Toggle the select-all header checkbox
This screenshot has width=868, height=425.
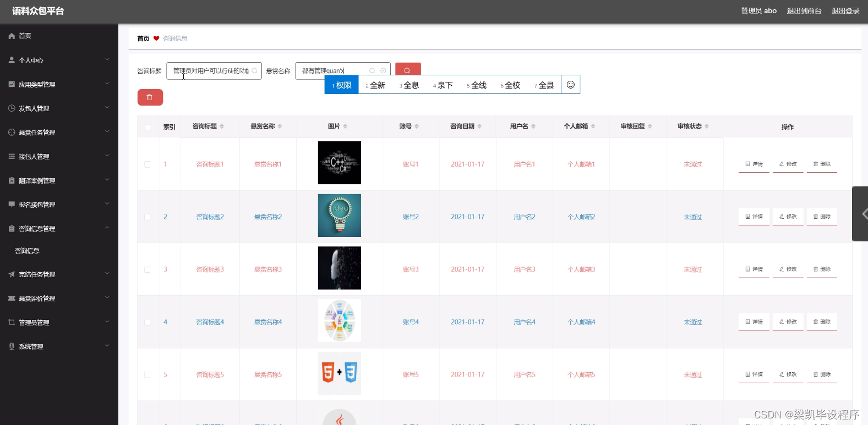point(148,127)
